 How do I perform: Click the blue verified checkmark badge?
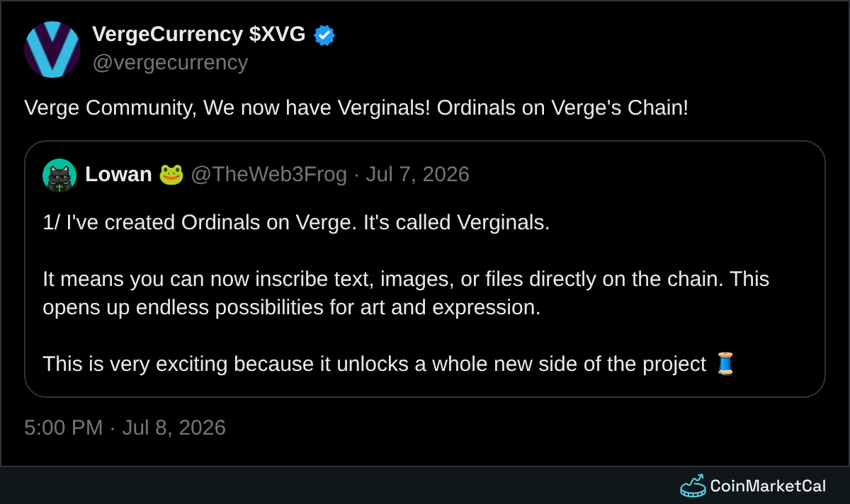(x=324, y=35)
